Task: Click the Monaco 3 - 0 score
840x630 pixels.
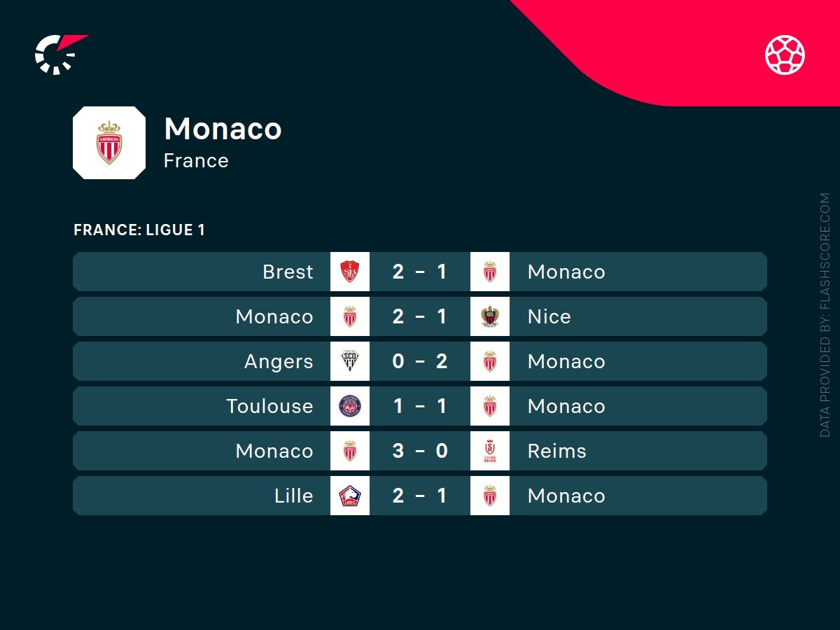Action: point(420,451)
